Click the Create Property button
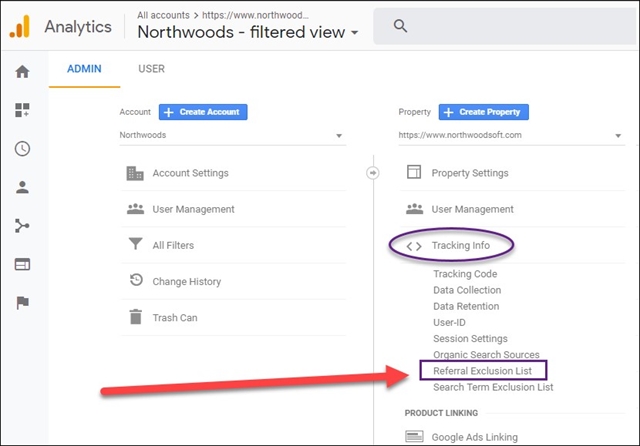640x446 pixels. pos(484,112)
